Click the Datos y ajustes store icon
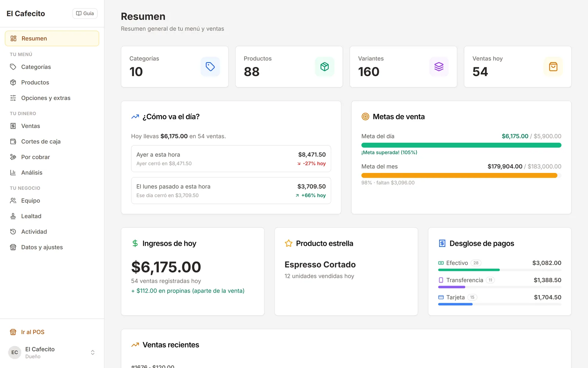Viewport: 588px width, 368px height. point(13,247)
